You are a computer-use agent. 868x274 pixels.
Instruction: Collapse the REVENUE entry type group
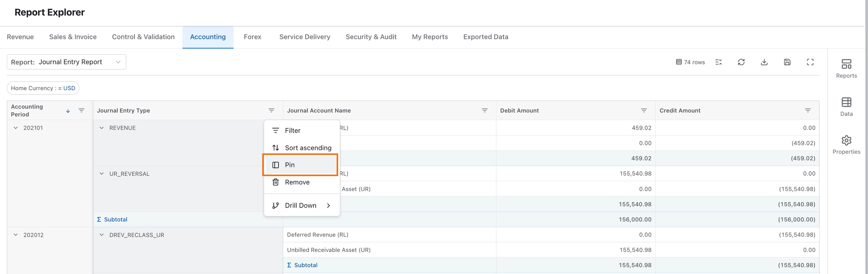(x=102, y=128)
